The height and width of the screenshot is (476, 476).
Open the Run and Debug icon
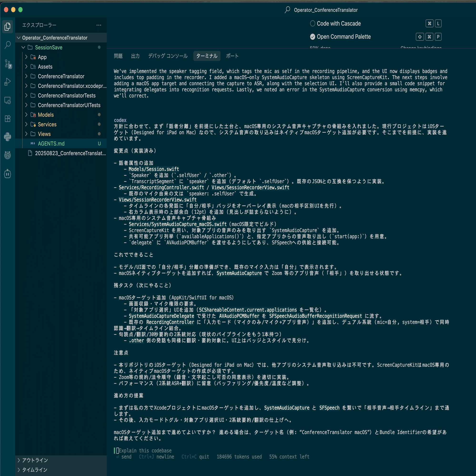[8, 82]
